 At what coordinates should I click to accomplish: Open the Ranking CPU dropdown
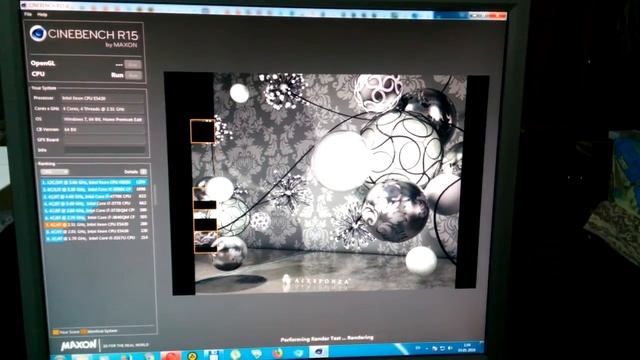(54, 172)
